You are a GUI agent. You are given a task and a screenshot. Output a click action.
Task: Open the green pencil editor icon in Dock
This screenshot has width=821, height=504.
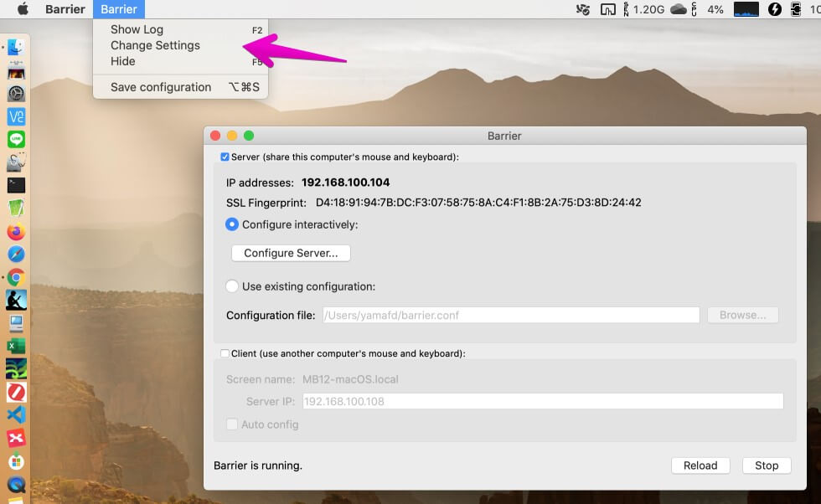[x=16, y=208]
